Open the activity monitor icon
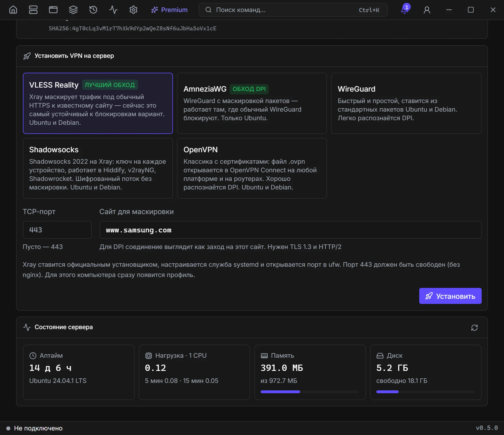The image size is (504, 435). tap(113, 10)
